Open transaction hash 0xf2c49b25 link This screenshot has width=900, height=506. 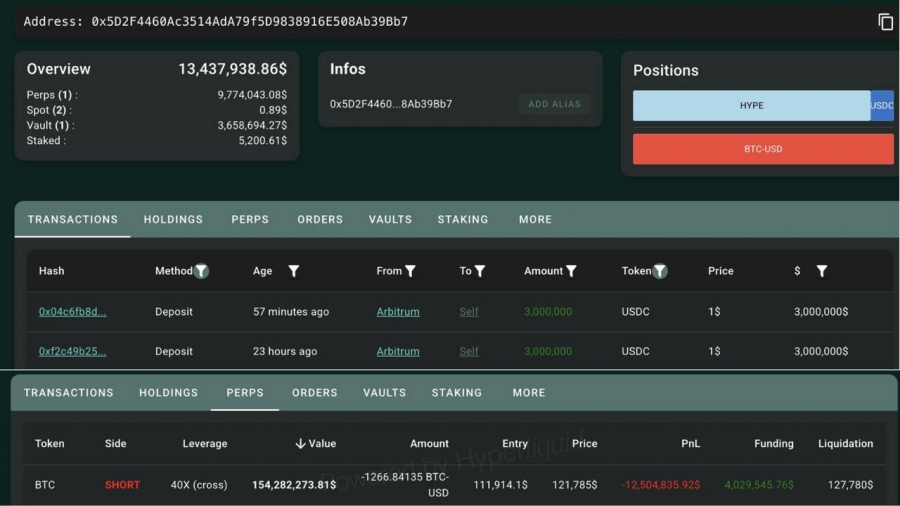click(72, 352)
